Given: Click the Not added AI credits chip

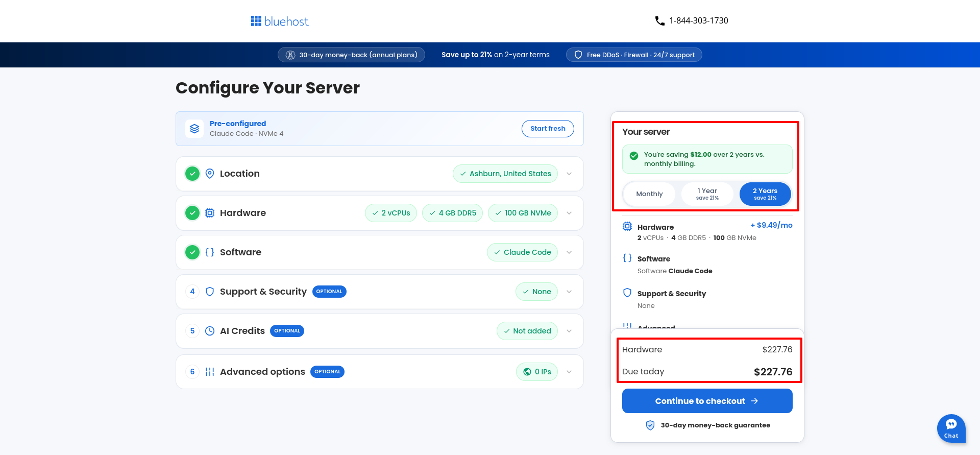Looking at the screenshot, I should 527,331.
